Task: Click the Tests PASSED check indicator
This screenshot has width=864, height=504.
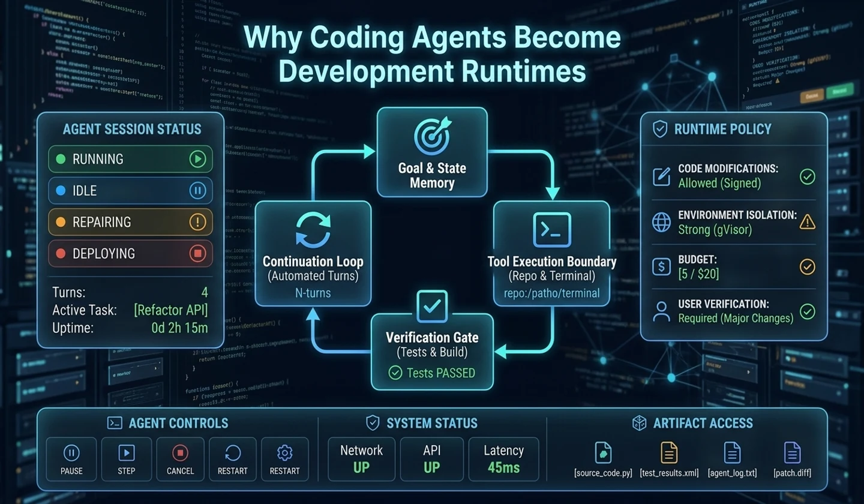Action: 395,373
